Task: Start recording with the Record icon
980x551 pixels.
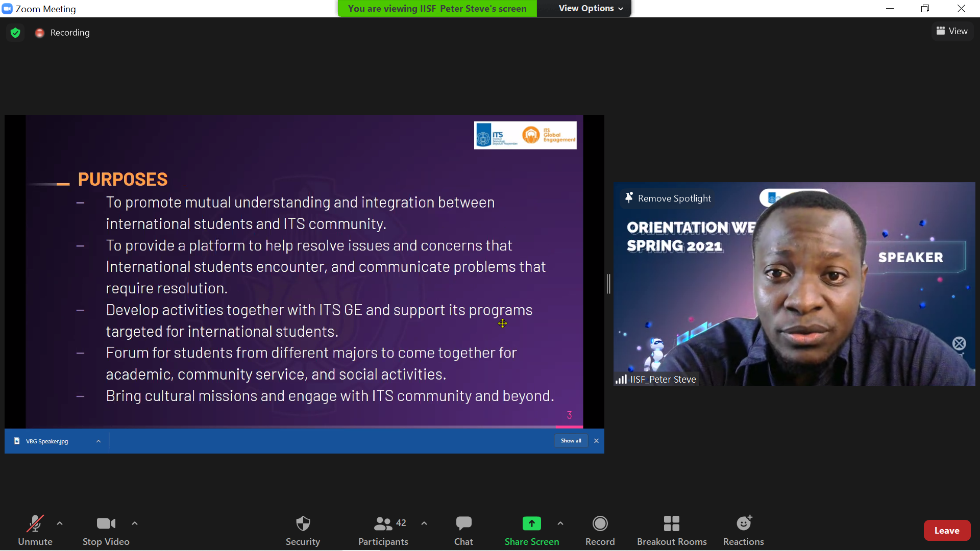Action: tap(600, 524)
